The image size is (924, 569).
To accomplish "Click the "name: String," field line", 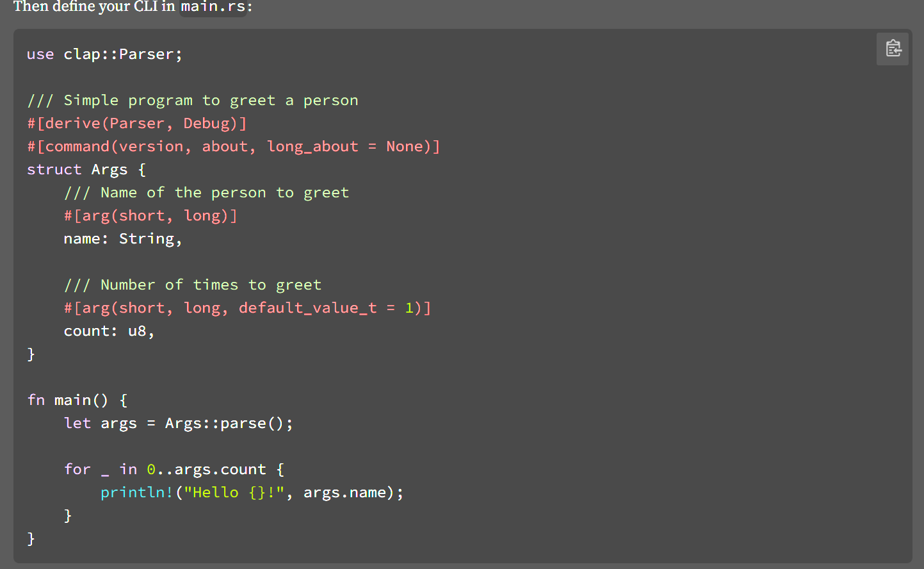I will coord(123,239).
